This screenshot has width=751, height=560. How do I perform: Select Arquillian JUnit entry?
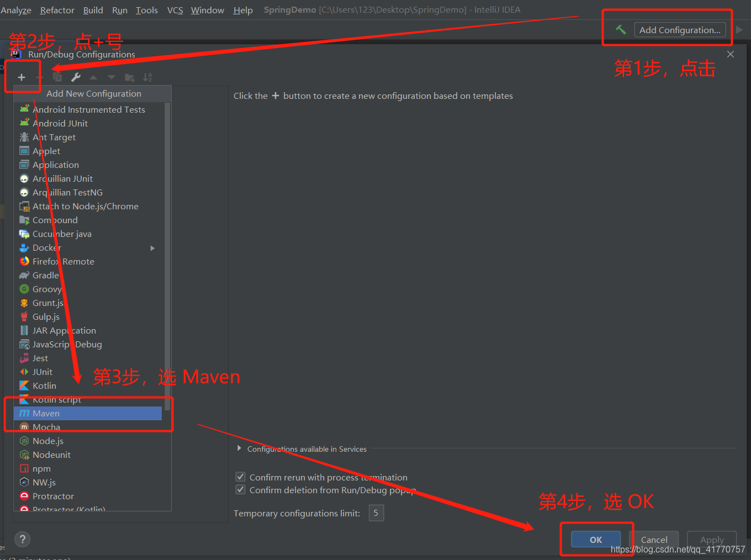point(88,178)
